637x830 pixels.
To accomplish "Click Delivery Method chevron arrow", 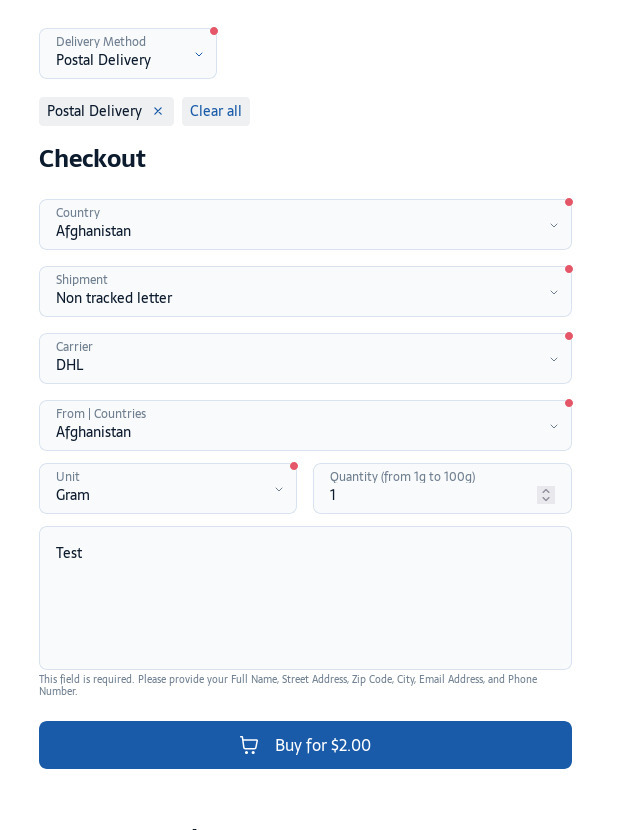I will (x=199, y=54).
